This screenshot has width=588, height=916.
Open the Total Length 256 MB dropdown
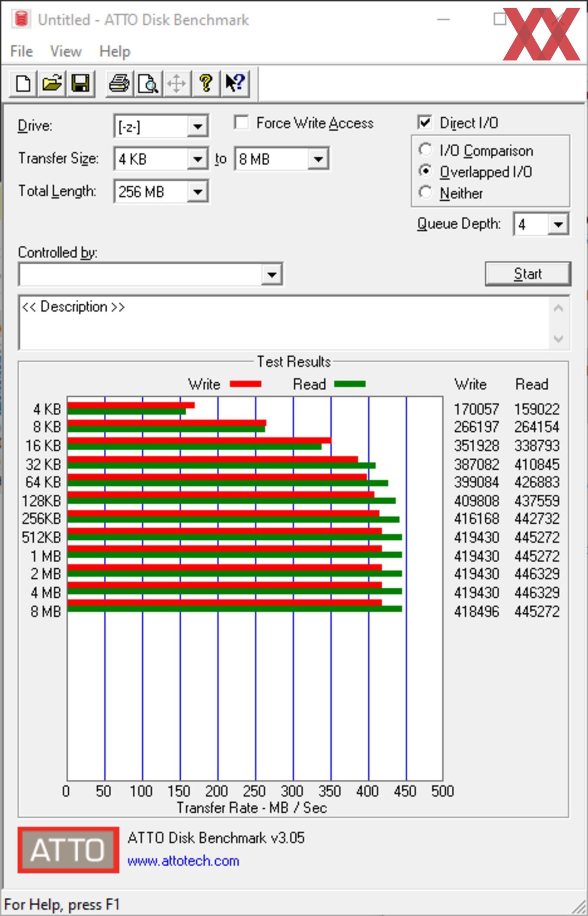pos(161,191)
